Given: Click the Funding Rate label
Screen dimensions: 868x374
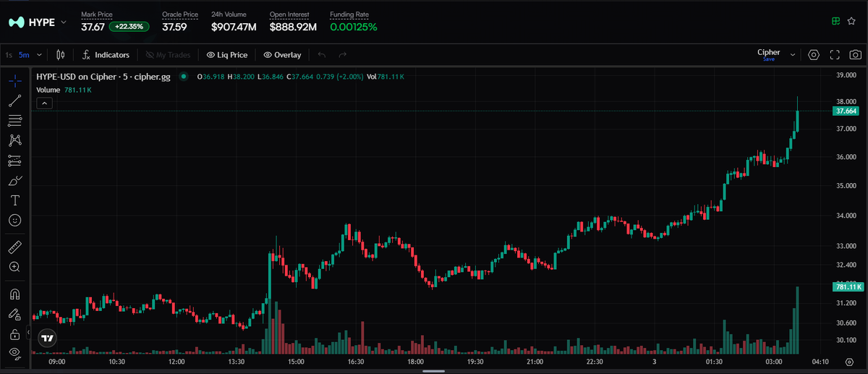Looking at the screenshot, I should [348, 14].
